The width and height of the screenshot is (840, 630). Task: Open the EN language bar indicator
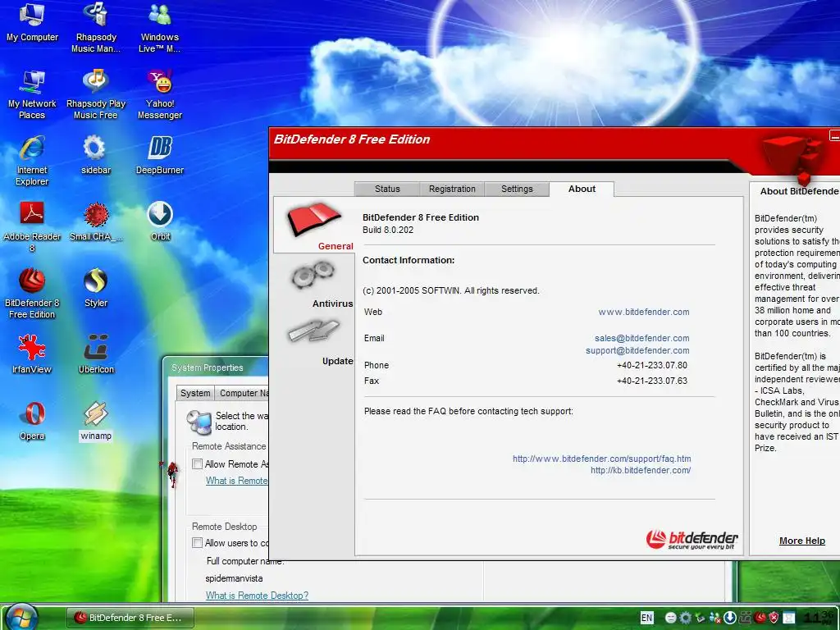point(647,618)
